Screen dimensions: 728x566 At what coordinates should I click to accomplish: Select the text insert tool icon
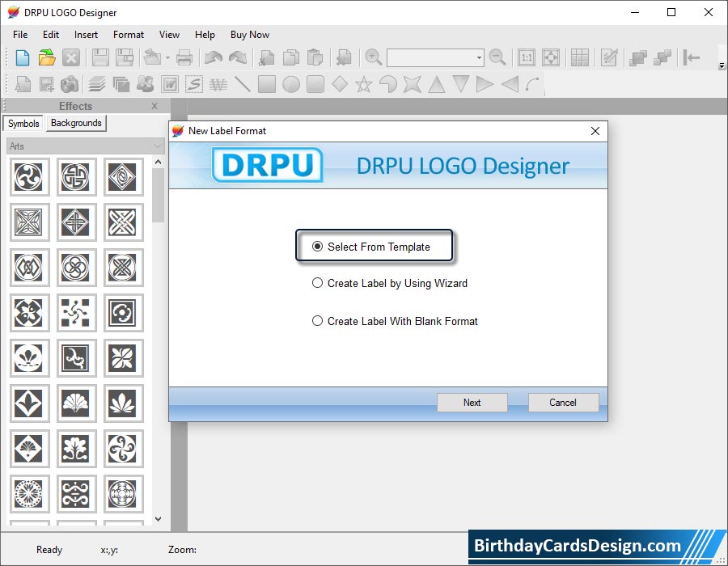coord(23,84)
